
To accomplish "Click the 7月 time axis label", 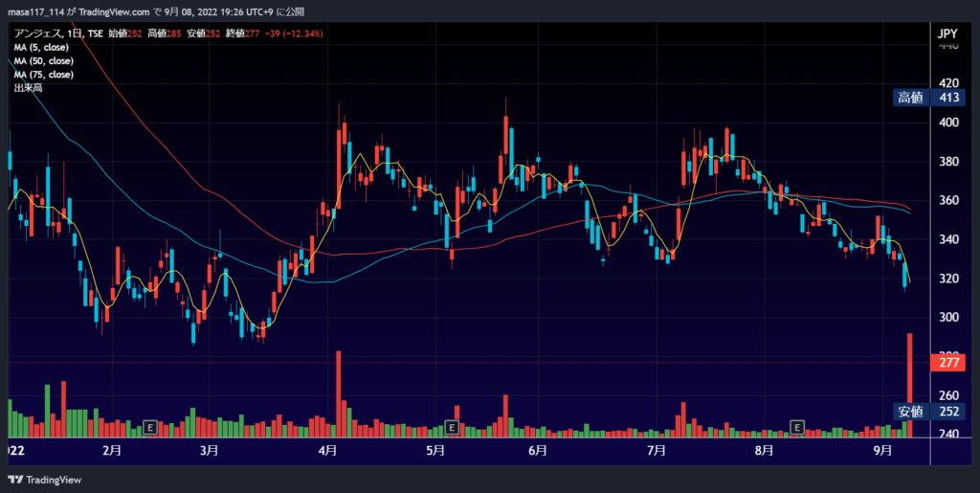I will (656, 451).
